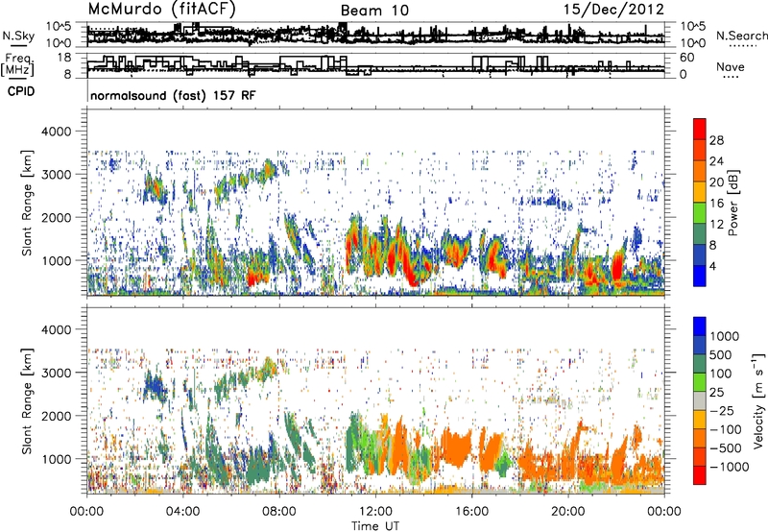
Task: Click the '-25' velocity colorbar tick label
Action: point(723,410)
